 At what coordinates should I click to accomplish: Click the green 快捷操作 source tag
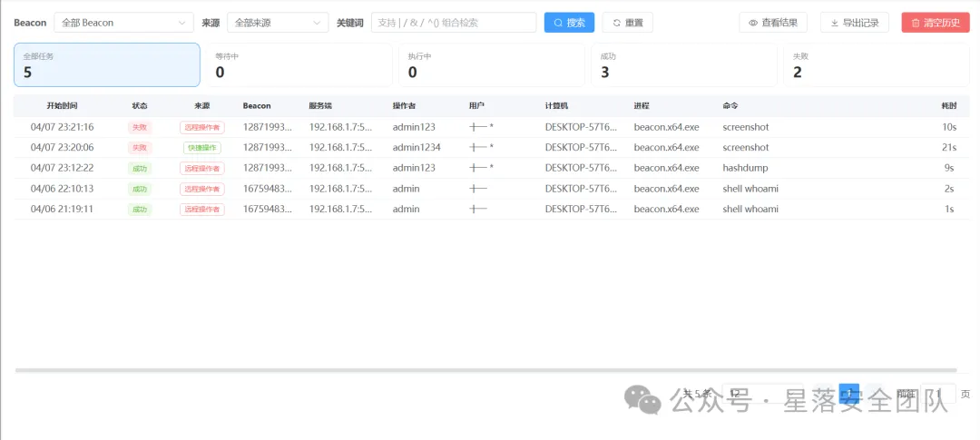pyautogui.click(x=201, y=148)
